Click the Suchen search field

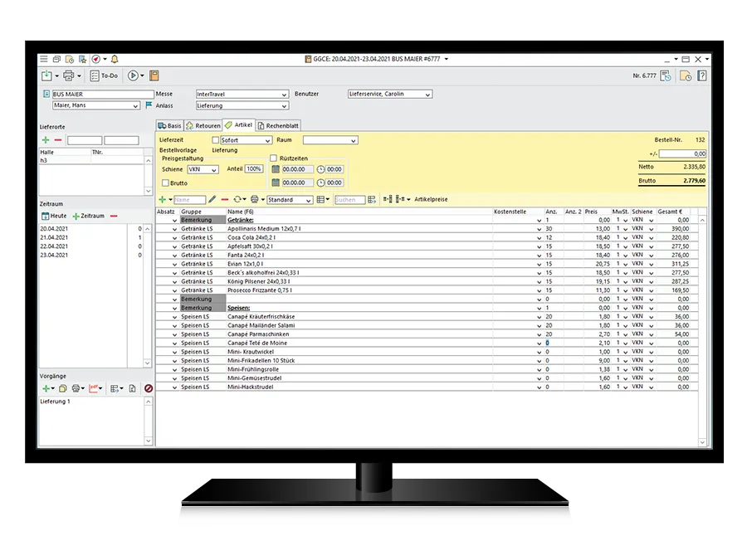349,200
